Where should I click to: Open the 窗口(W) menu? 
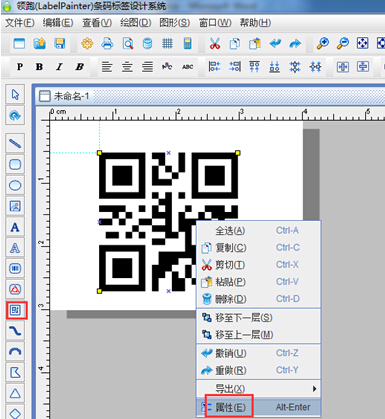(x=215, y=23)
